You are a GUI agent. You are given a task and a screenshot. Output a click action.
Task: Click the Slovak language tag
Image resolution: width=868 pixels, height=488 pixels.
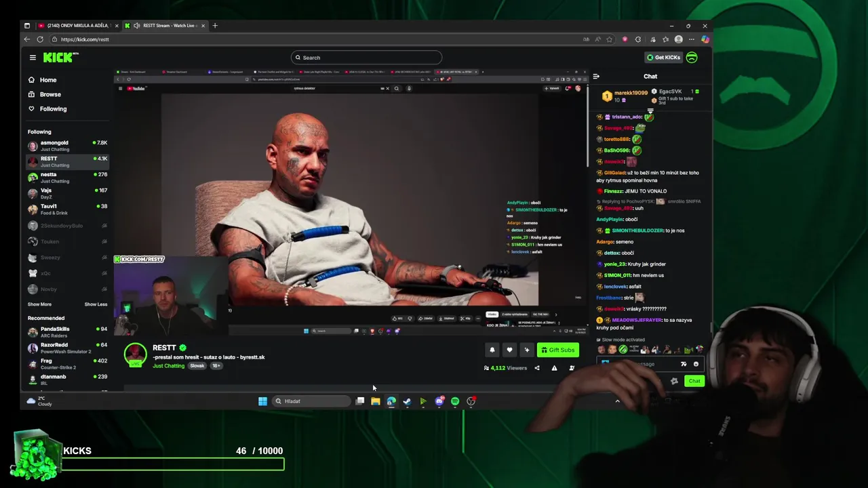pos(197,366)
